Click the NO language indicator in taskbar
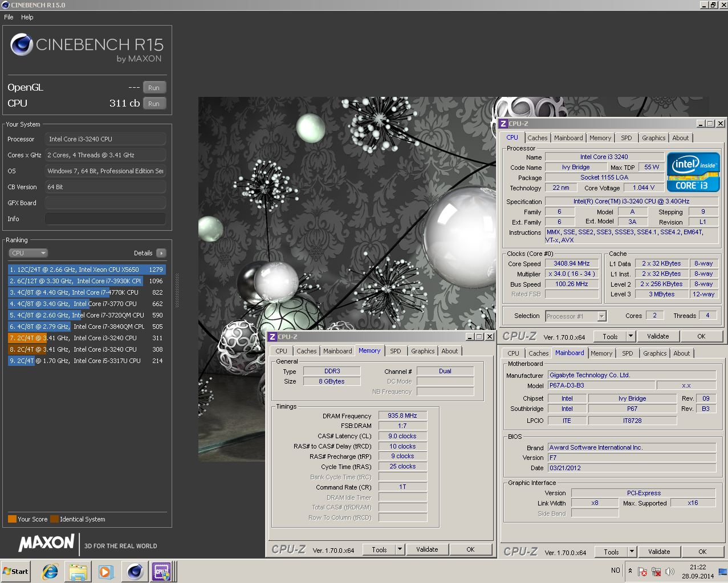Viewport: 728px width, 583px height. [616, 570]
